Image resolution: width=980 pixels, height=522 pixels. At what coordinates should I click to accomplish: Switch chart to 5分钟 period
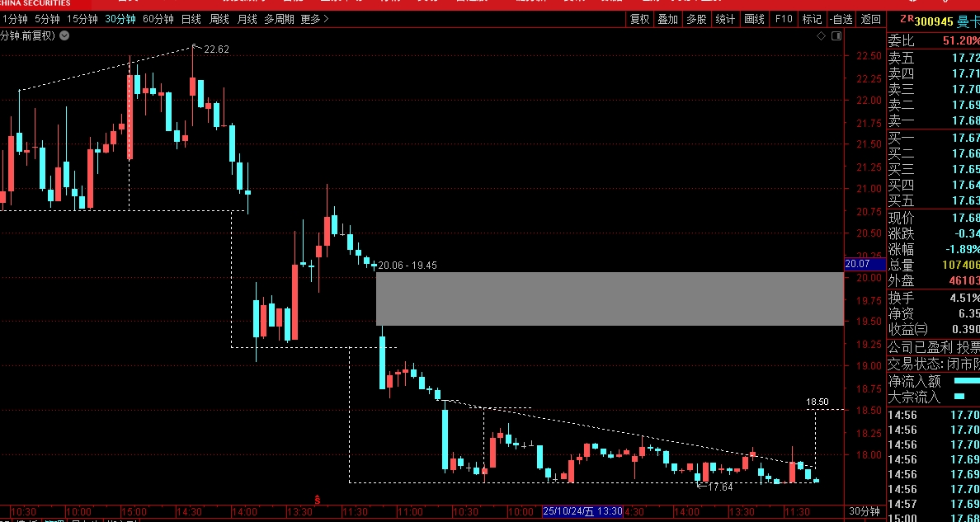point(48,20)
